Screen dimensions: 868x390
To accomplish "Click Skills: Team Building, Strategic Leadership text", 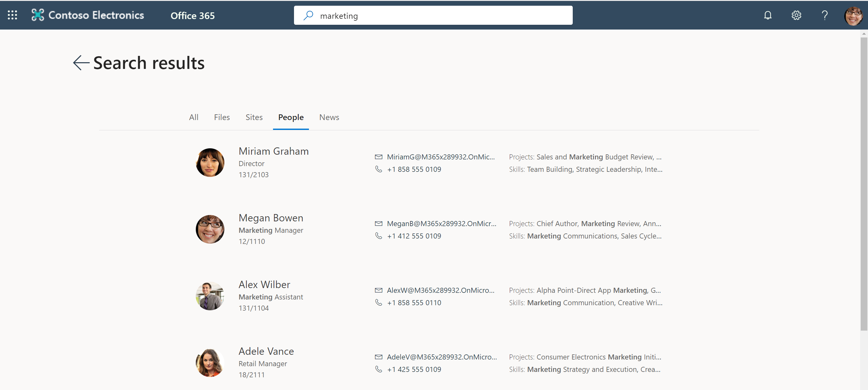I will [x=586, y=169].
